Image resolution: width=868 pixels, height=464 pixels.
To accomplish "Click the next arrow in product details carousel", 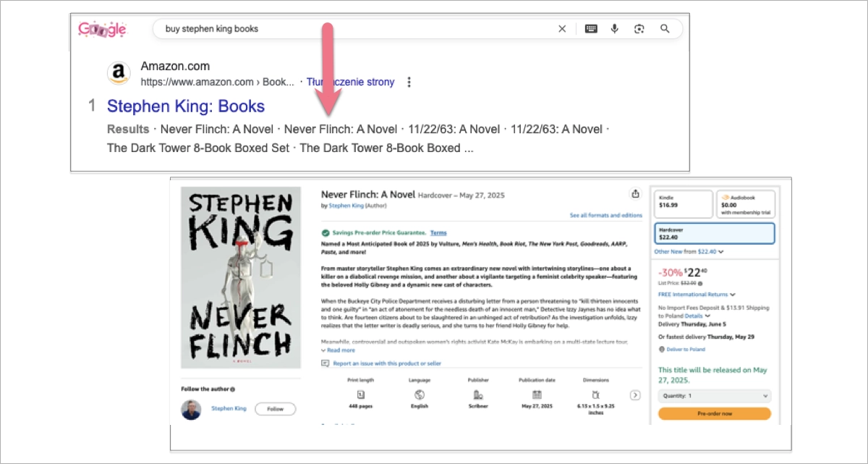I will pos(636,395).
